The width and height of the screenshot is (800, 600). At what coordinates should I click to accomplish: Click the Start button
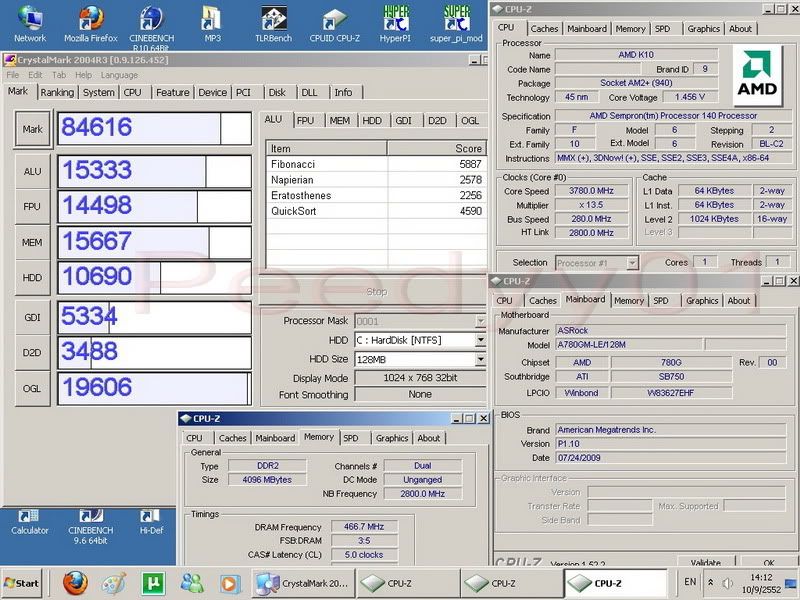(21, 583)
